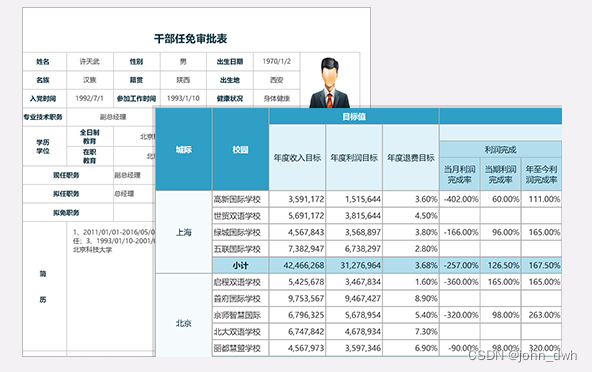Click the 年度利润目标 column header
592x372 pixels.
(x=354, y=157)
